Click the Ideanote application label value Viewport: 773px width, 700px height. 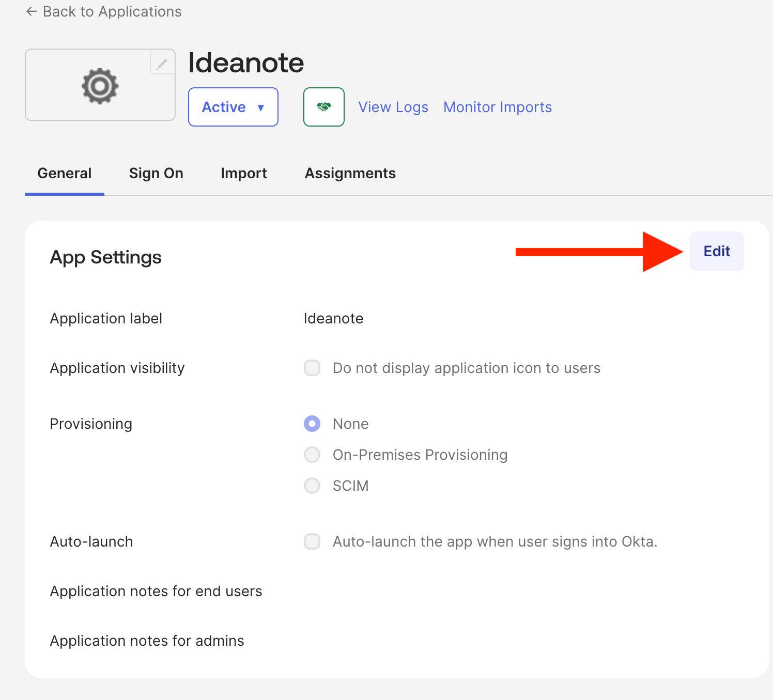coord(333,318)
